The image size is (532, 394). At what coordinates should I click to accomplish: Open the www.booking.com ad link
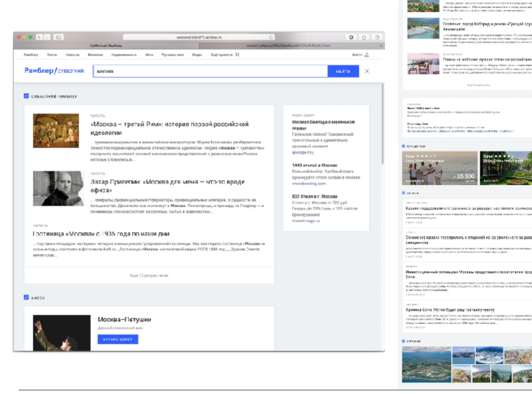click(x=309, y=184)
